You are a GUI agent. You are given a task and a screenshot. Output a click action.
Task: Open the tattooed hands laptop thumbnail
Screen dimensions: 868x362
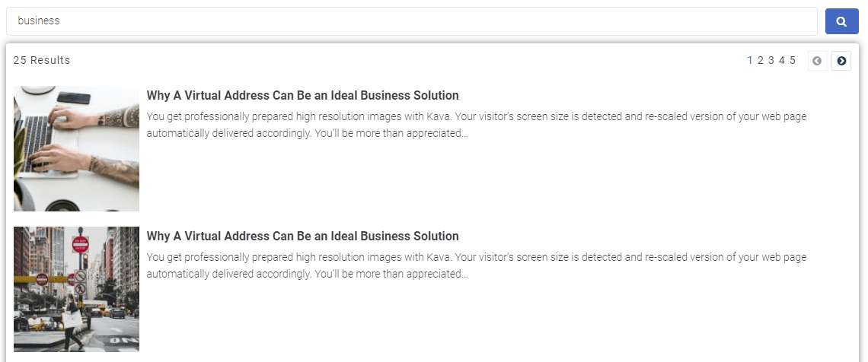point(76,148)
